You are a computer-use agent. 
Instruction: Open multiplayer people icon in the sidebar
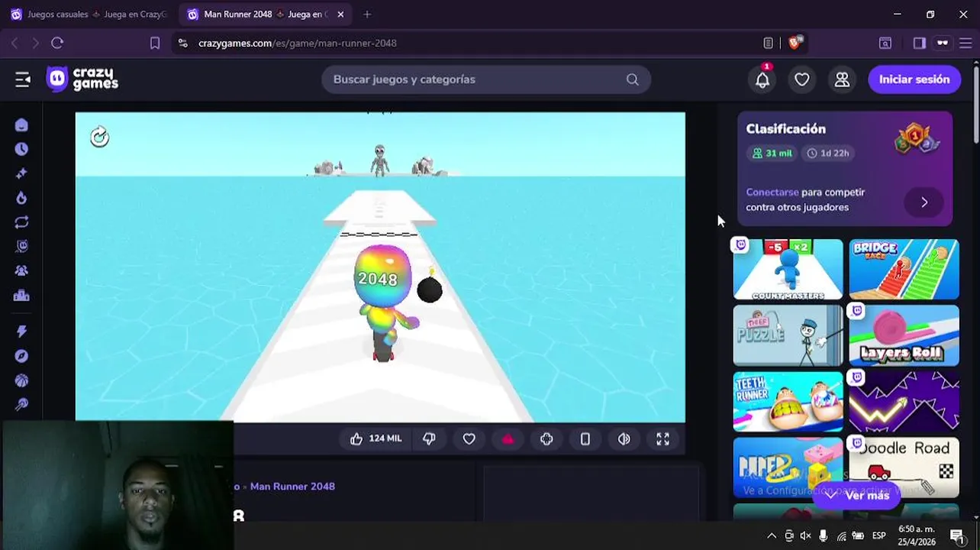click(x=21, y=270)
